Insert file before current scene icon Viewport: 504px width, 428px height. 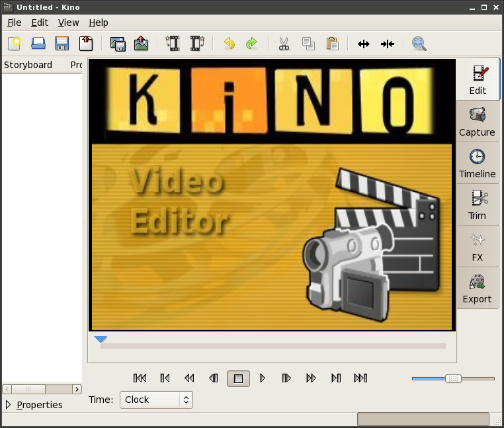click(173, 44)
